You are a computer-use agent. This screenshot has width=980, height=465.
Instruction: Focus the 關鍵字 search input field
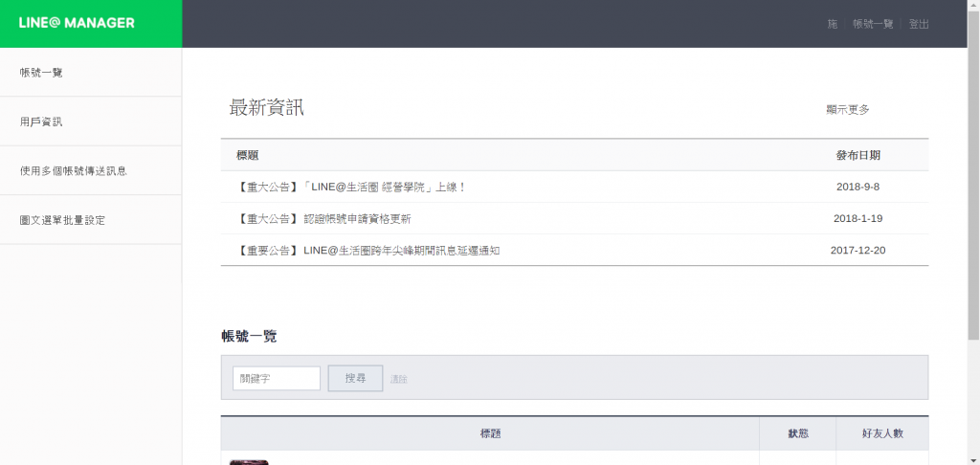click(277, 378)
